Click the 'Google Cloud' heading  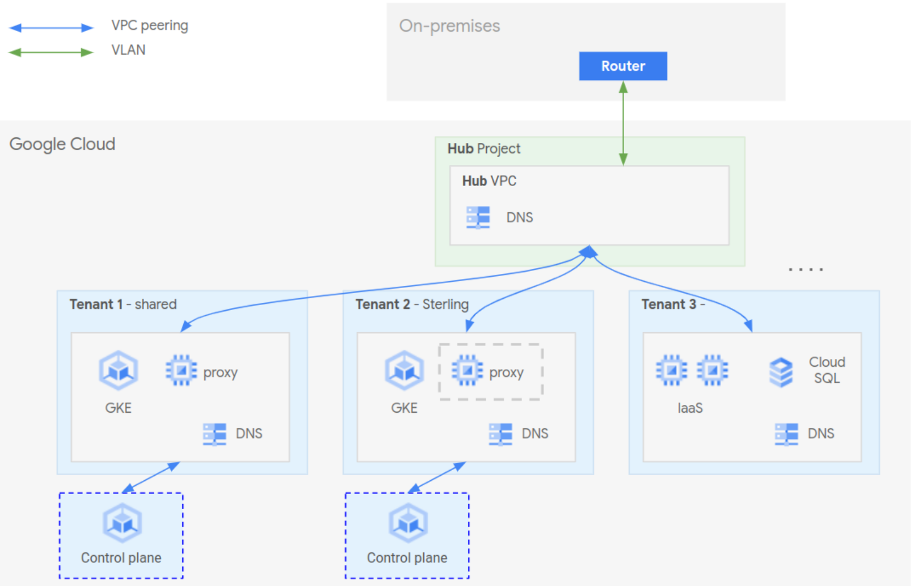[x=62, y=144]
